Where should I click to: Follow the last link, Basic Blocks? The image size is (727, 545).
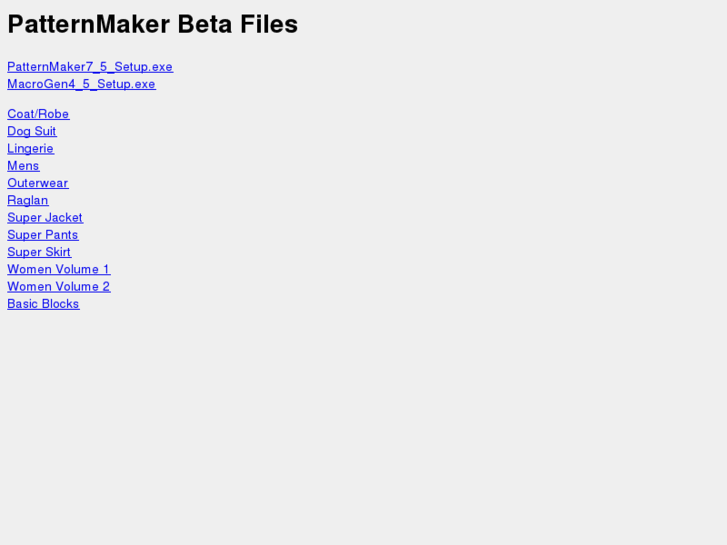43,304
